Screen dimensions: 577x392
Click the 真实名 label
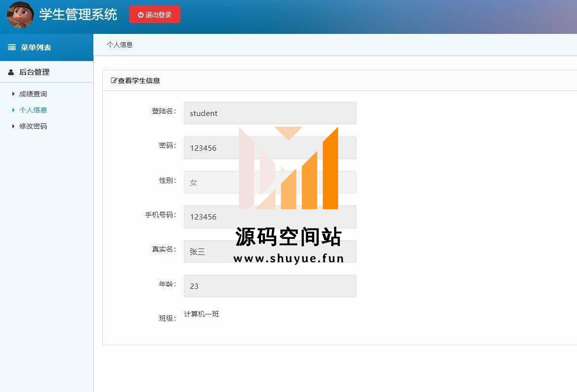coord(164,250)
